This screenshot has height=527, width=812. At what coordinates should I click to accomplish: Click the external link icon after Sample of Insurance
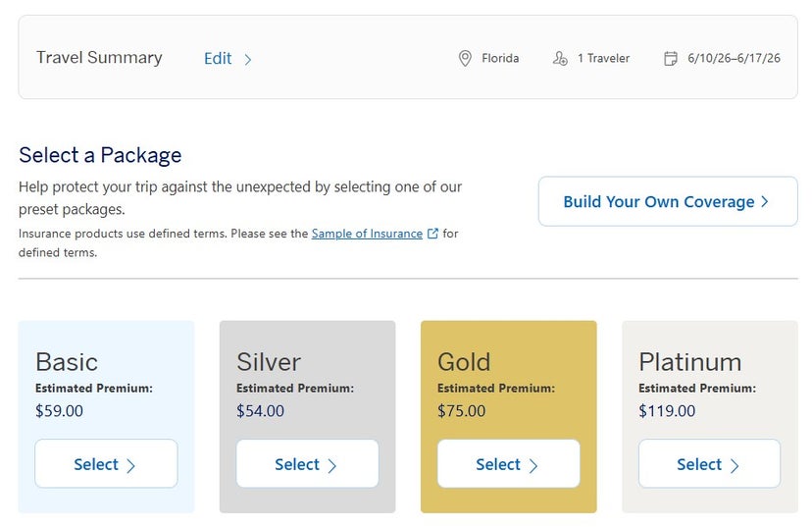click(x=432, y=235)
